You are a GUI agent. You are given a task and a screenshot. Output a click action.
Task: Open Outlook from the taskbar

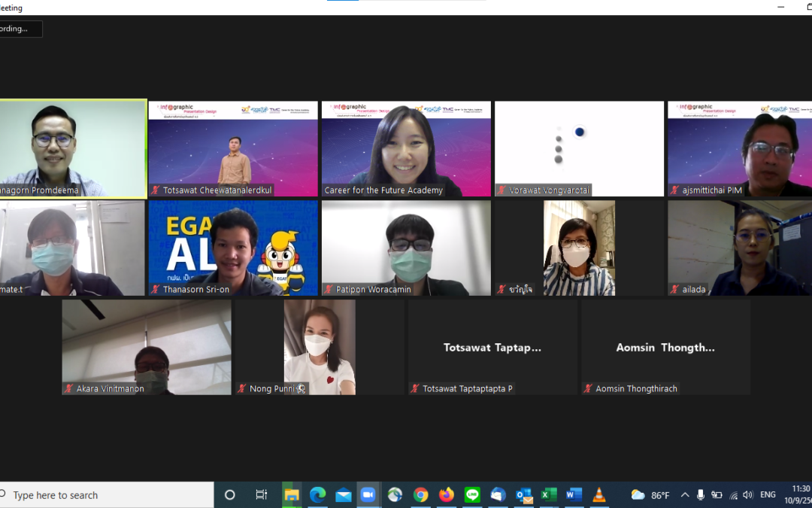[523, 494]
